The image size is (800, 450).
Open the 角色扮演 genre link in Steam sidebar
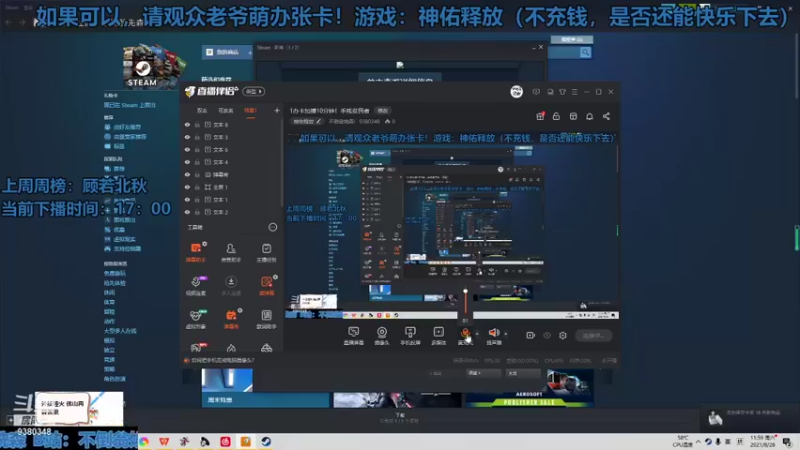(114, 379)
